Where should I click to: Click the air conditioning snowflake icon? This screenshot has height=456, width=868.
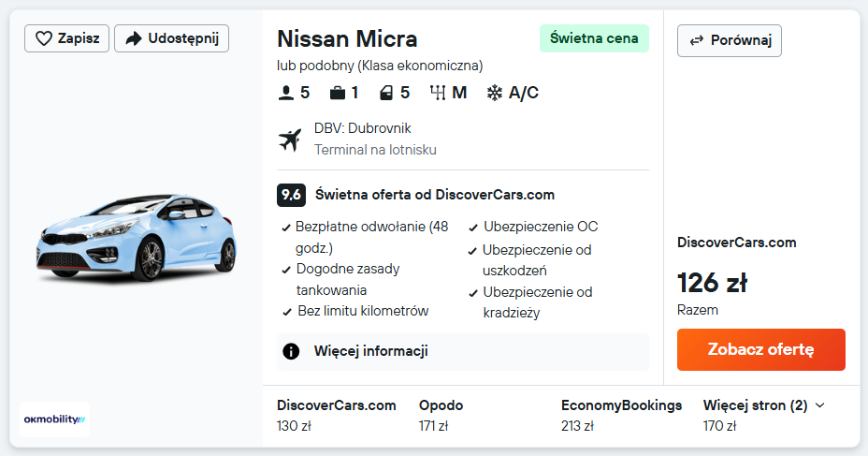tap(494, 93)
